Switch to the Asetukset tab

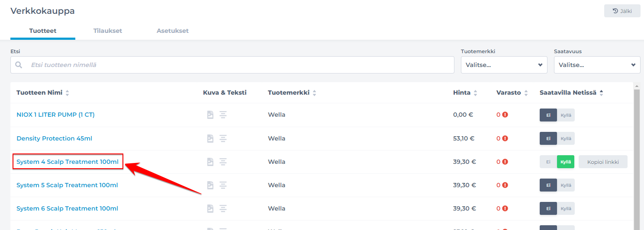173,31
